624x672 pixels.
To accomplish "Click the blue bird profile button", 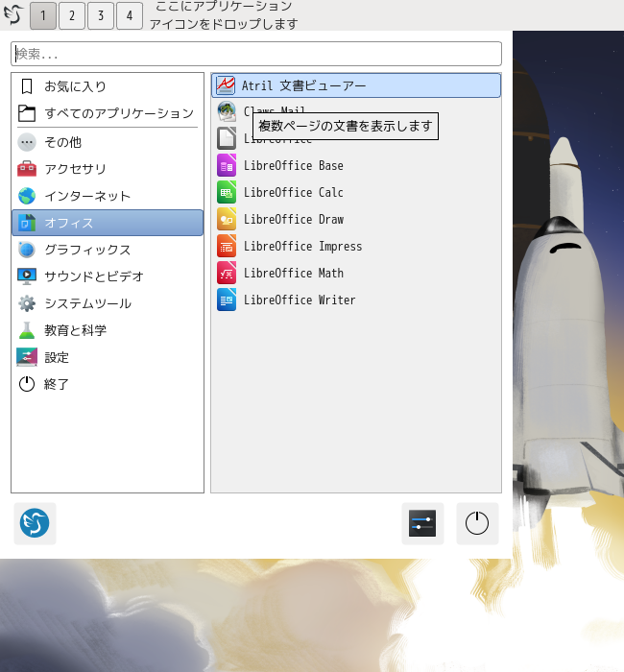I will 35,523.
